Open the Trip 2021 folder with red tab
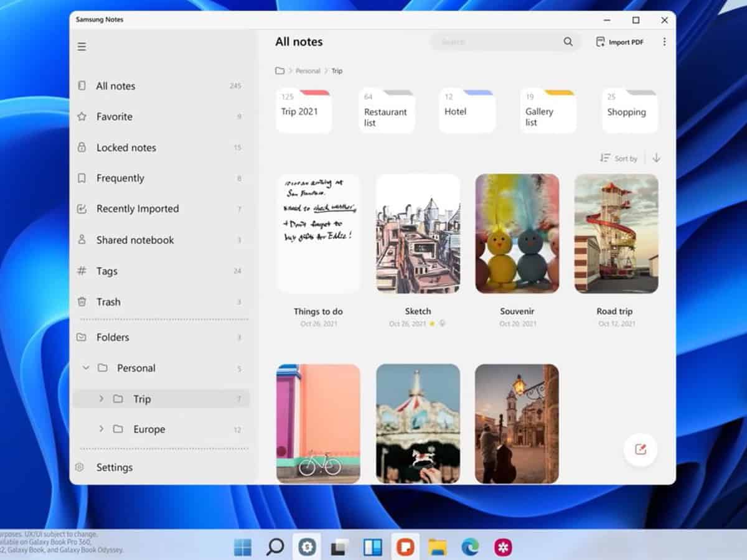747x560 pixels. (303, 111)
